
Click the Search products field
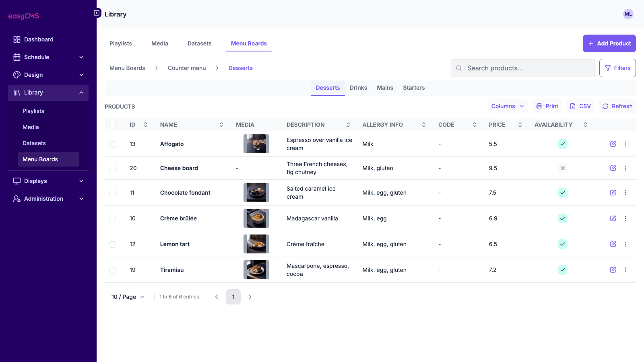tap(523, 68)
